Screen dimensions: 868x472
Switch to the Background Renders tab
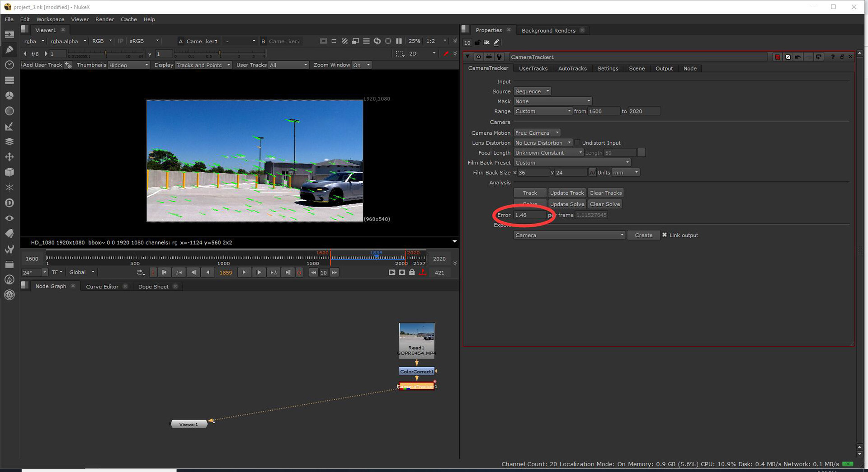(x=548, y=30)
